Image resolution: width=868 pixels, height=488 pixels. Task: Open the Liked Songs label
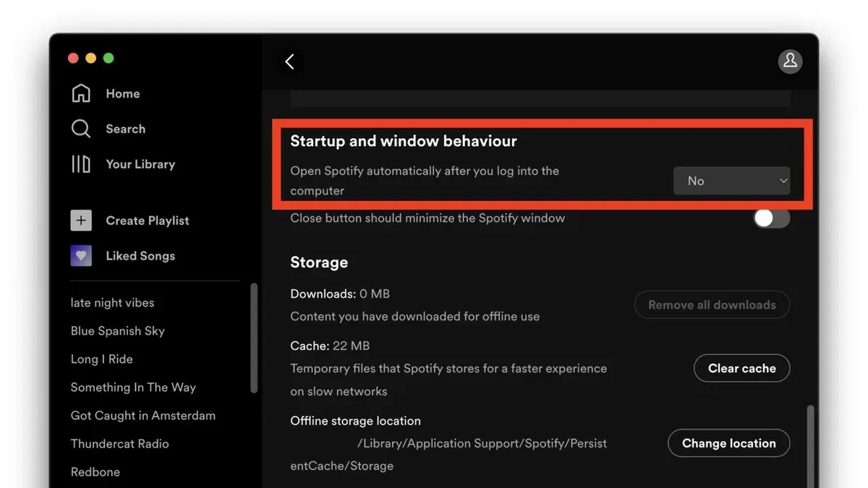[x=140, y=256]
